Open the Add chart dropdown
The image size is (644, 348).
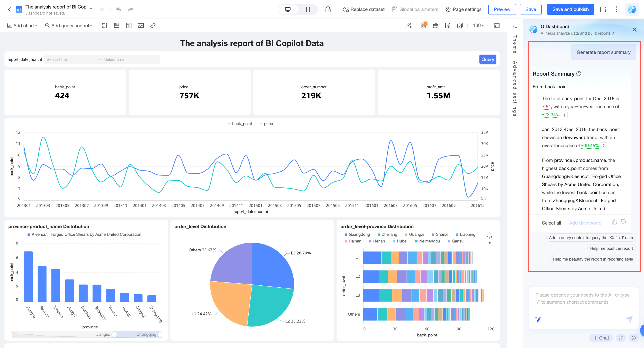23,25
